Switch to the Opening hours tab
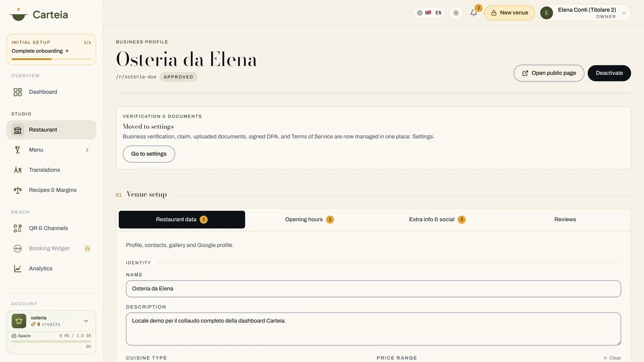The height and width of the screenshot is (362, 644). click(x=309, y=220)
